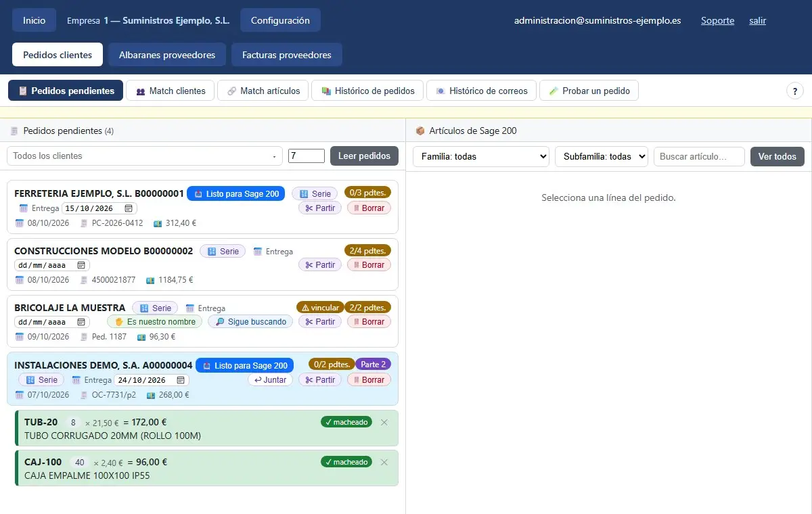Click the quantity 8 on the TUB-20 line
Viewport: 812px width, 514px height.
73,423
